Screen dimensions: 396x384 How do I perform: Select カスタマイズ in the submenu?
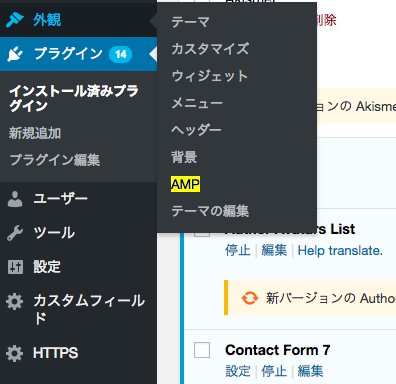pyautogui.click(x=210, y=49)
